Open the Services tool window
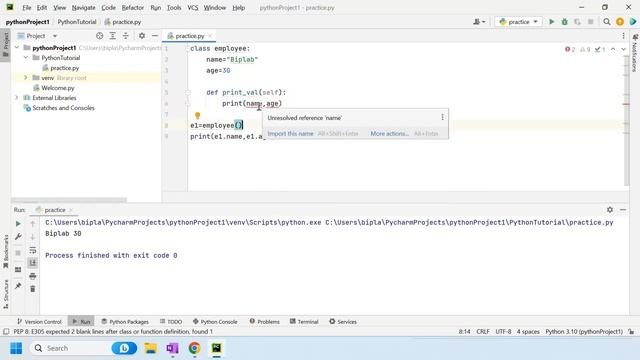 (x=343, y=322)
